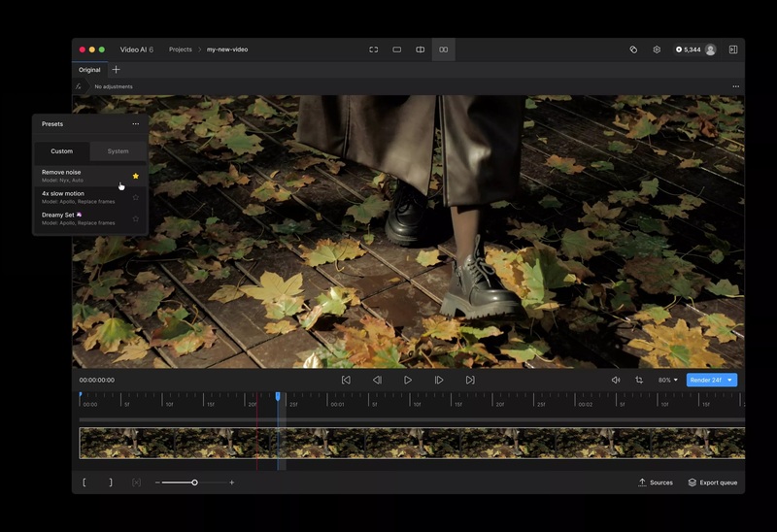Expand the Render 24f dropdown arrow

[729, 381]
